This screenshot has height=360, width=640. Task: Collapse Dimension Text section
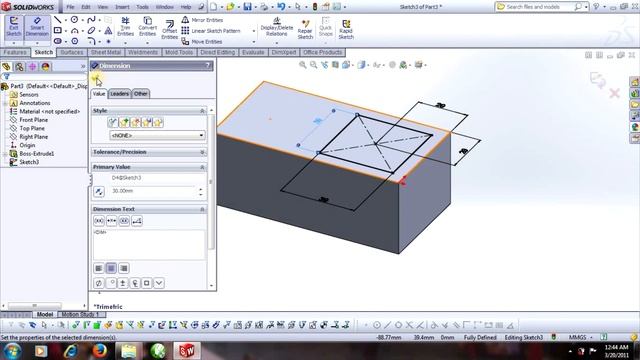[202, 209]
